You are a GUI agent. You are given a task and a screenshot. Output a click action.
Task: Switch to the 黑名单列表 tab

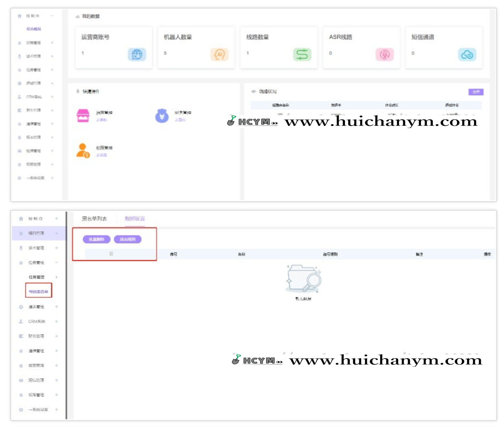(x=94, y=219)
